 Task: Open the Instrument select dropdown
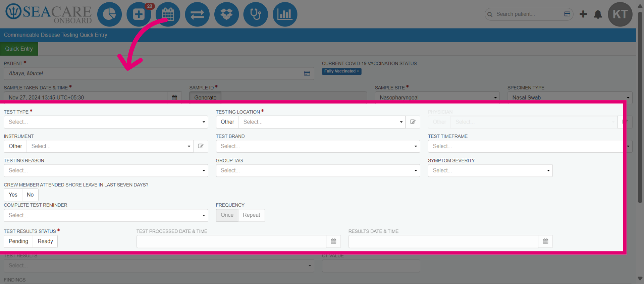pyautogui.click(x=110, y=146)
